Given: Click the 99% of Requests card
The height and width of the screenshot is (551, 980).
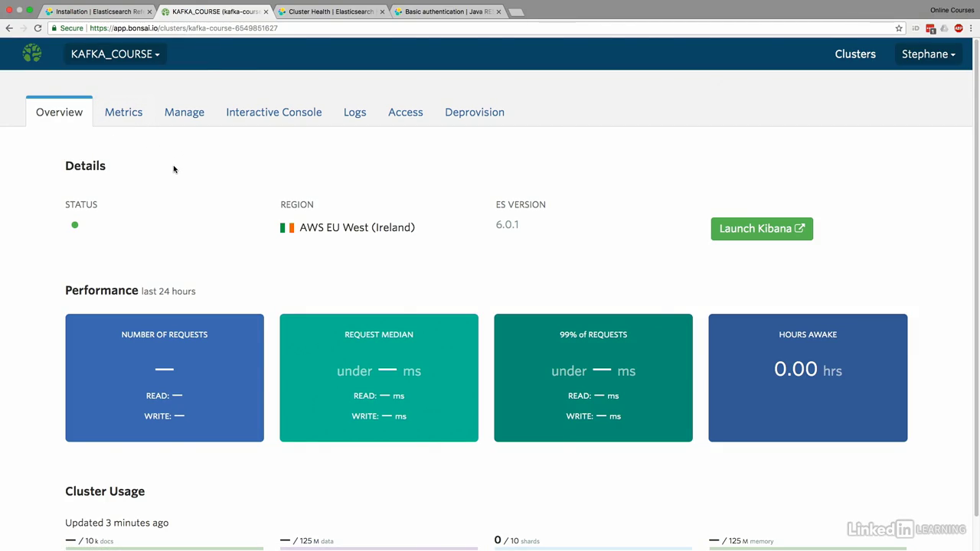Looking at the screenshot, I should pyautogui.click(x=593, y=377).
